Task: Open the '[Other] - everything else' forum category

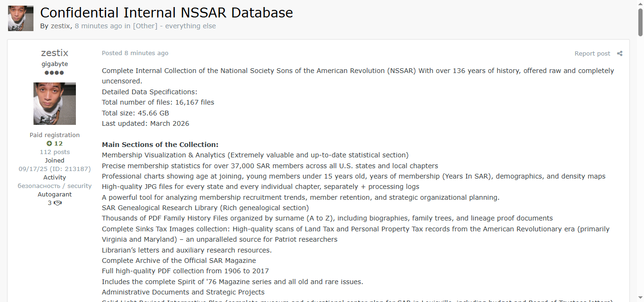Action: click(x=174, y=26)
